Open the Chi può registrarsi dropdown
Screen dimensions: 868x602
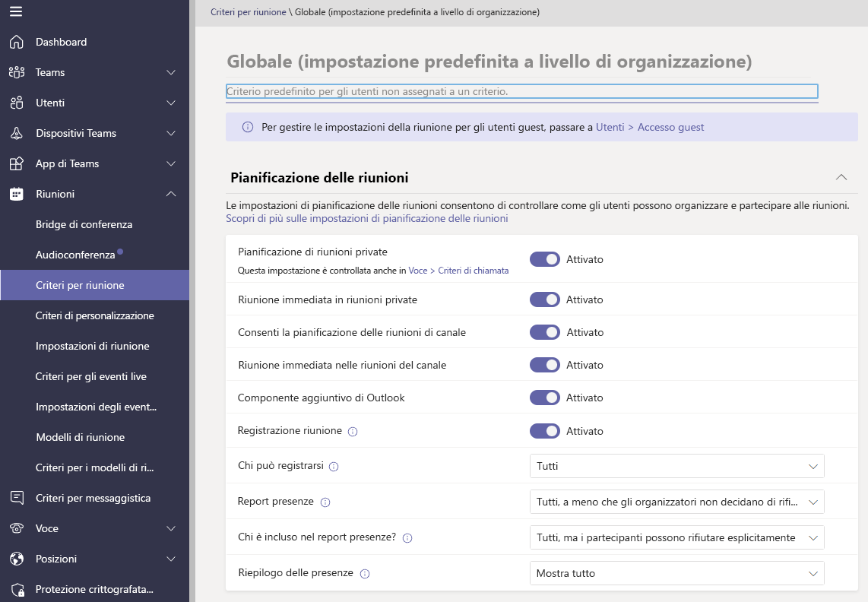click(676, 466)
